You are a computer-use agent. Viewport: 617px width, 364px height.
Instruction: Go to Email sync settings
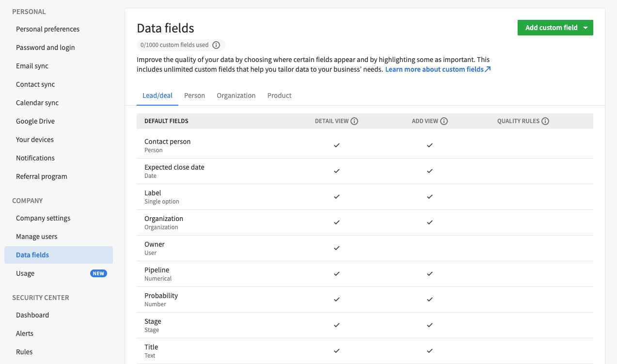click(32, 65)
